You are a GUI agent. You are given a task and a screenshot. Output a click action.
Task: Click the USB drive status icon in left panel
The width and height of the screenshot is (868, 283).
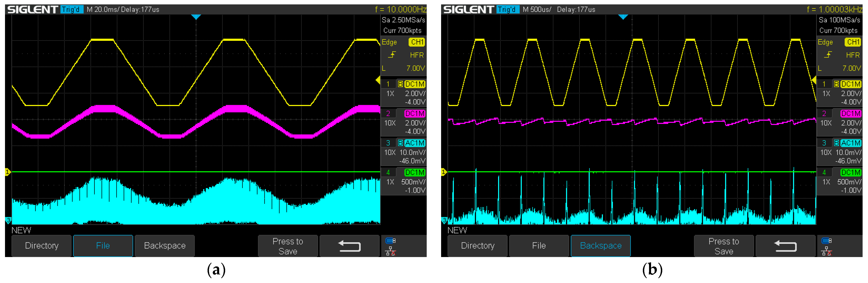391,241
